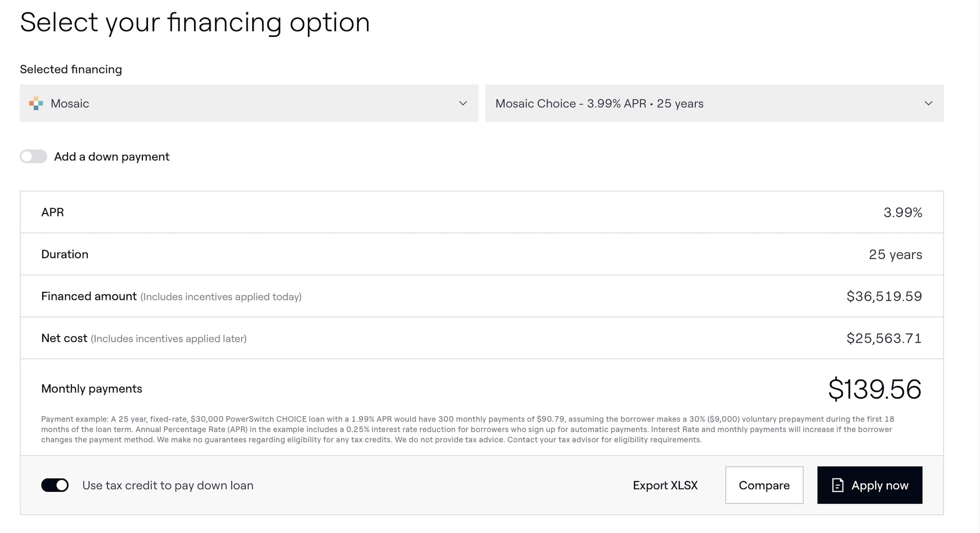Click the Add a down payment label

112,156
